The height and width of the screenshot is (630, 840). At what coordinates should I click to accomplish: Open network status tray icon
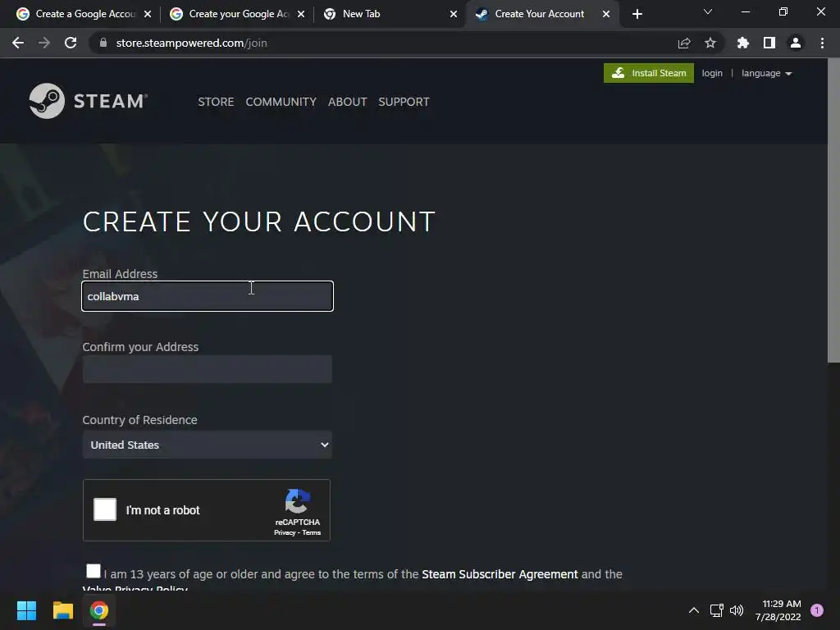(x=717, y=610)
